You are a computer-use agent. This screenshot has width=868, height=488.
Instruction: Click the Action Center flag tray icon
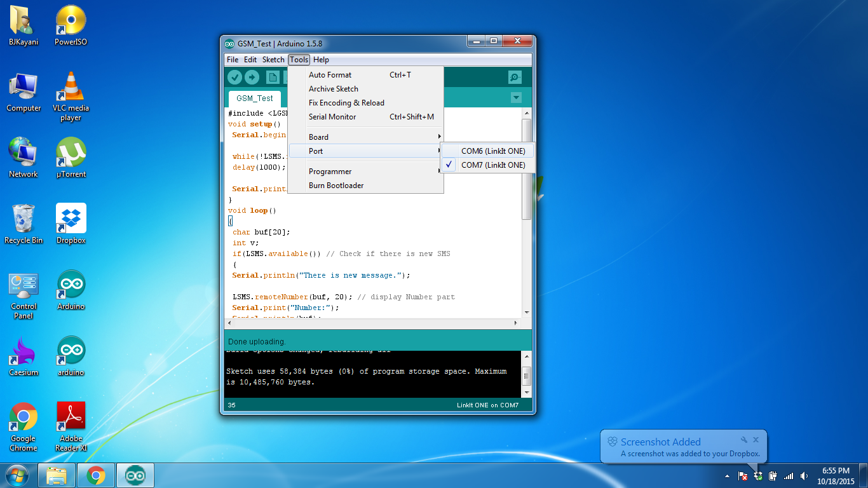coord(742,476)
